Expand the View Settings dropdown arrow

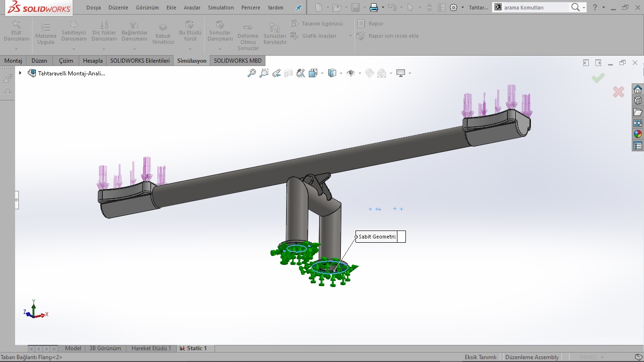click(410, 73)
